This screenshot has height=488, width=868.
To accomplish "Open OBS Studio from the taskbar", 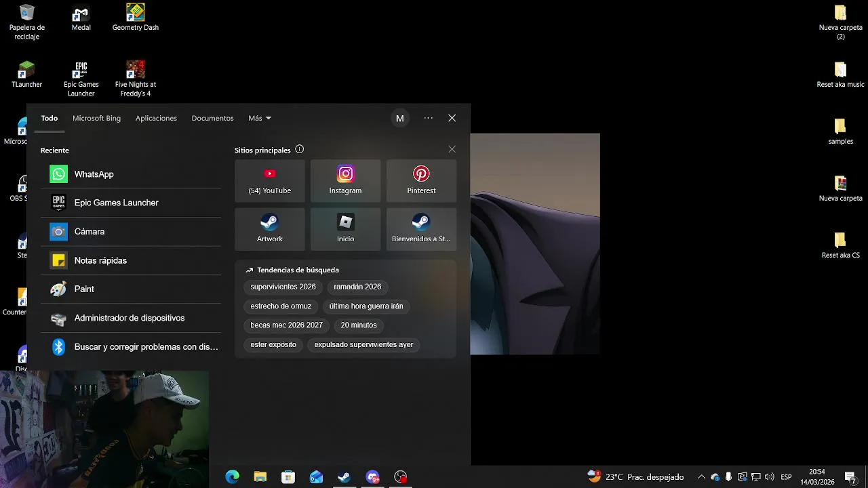I will 401,477.
